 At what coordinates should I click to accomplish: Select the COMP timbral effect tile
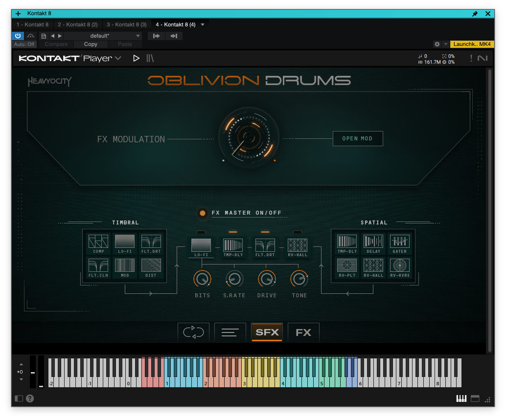click(x=98, y=244)
